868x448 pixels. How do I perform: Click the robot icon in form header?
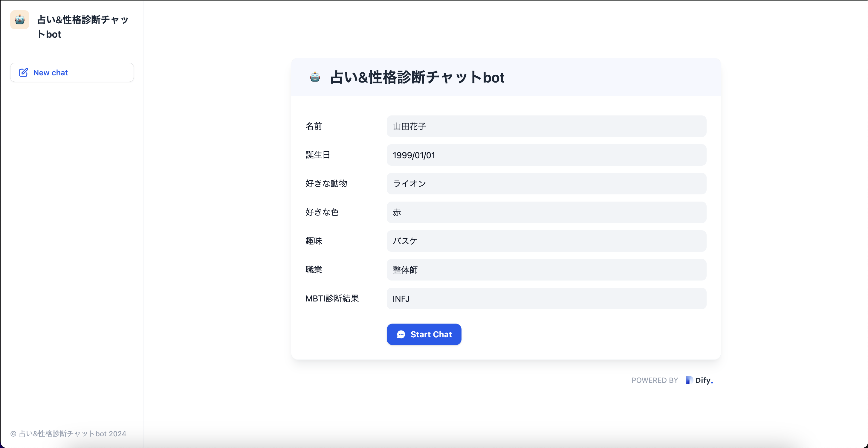point(315,77)
